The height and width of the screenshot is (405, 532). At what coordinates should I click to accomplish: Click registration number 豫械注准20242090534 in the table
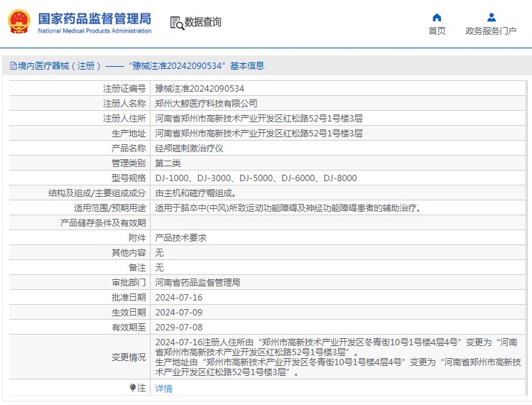pyautogui.click(x=200, y=89)
